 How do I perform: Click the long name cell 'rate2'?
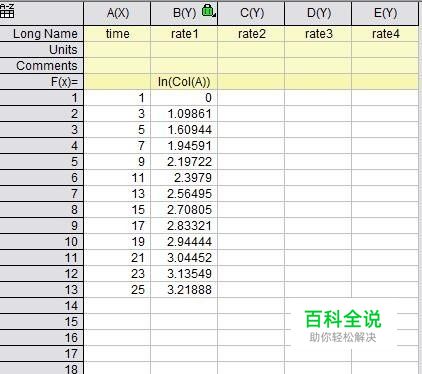tap(251, 34)
